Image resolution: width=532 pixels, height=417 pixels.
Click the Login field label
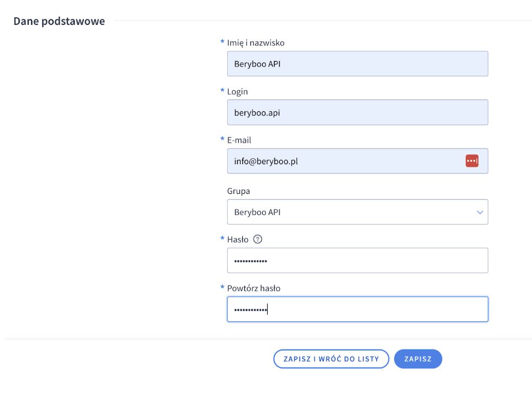pyautogui.click(x=237, y=92)
